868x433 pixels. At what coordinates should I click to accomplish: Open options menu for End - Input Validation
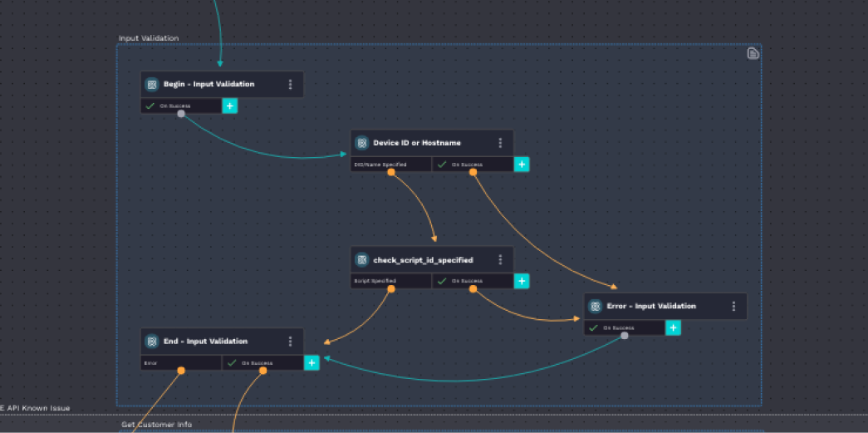click(x=290, y=342)
